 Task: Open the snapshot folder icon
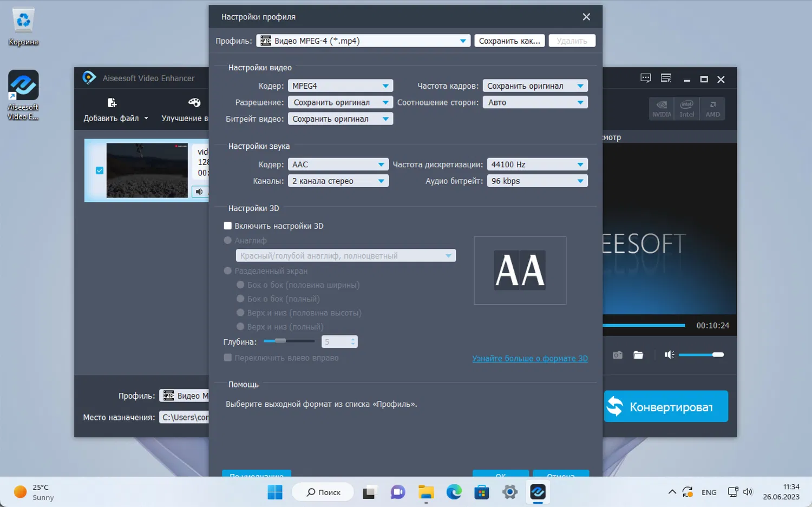tap(638, 355)
